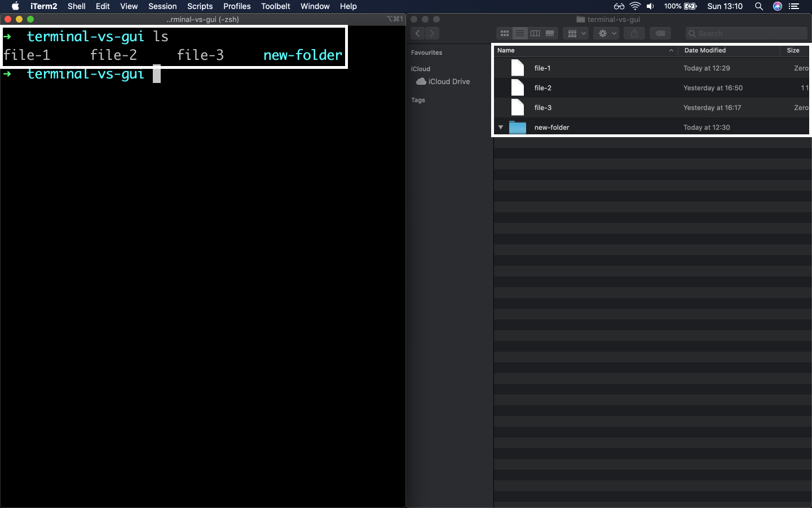Open the Scripts menu
The image size is (812, 508).
[200, 6]
